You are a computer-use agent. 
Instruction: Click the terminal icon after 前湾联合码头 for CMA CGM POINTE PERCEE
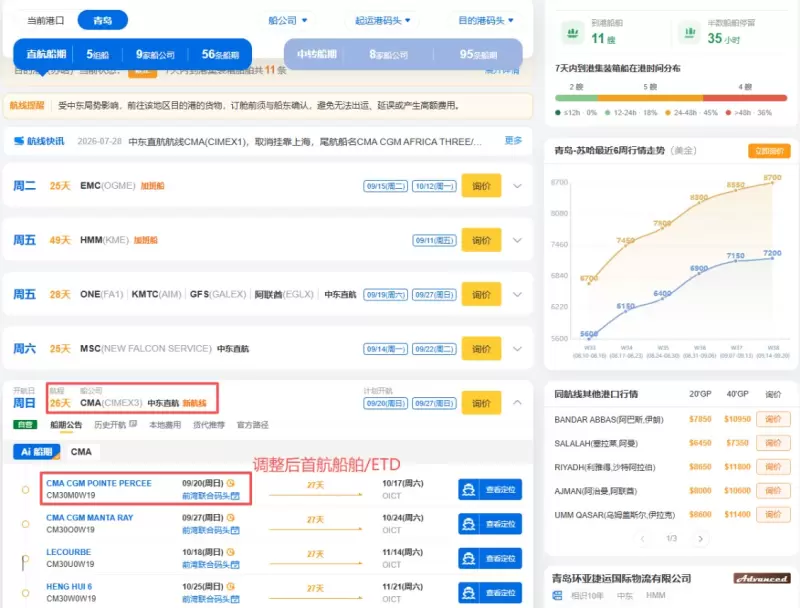pyautogui.click(x=235, y=496)
